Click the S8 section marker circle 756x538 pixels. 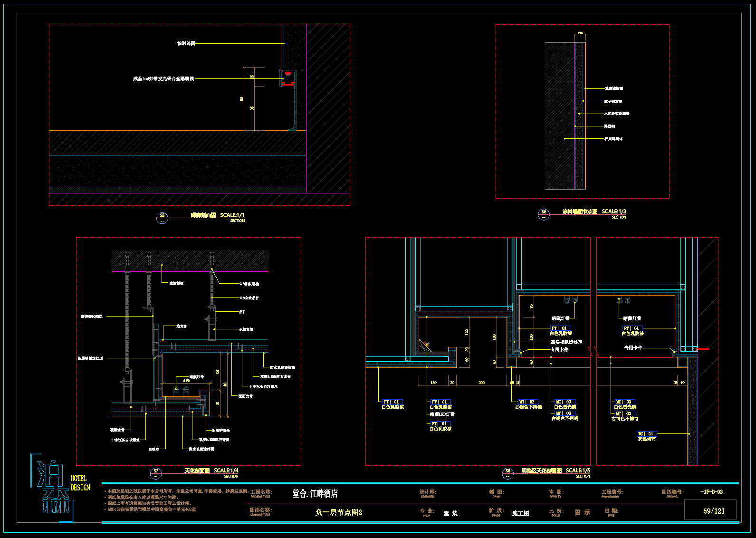[x=507, y=473]
